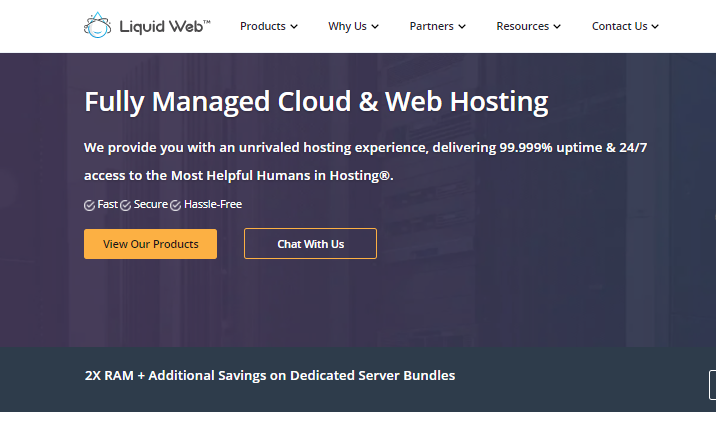
Task: Open the Products menu
Action: 269,26
